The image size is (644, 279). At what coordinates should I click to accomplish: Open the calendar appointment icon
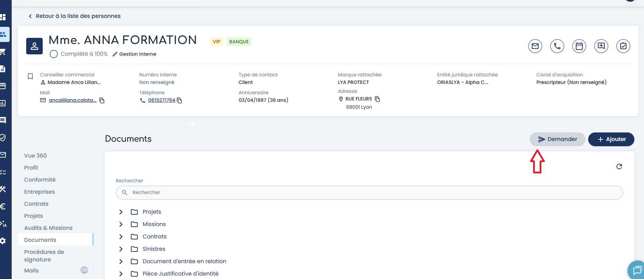click(579, 46)
